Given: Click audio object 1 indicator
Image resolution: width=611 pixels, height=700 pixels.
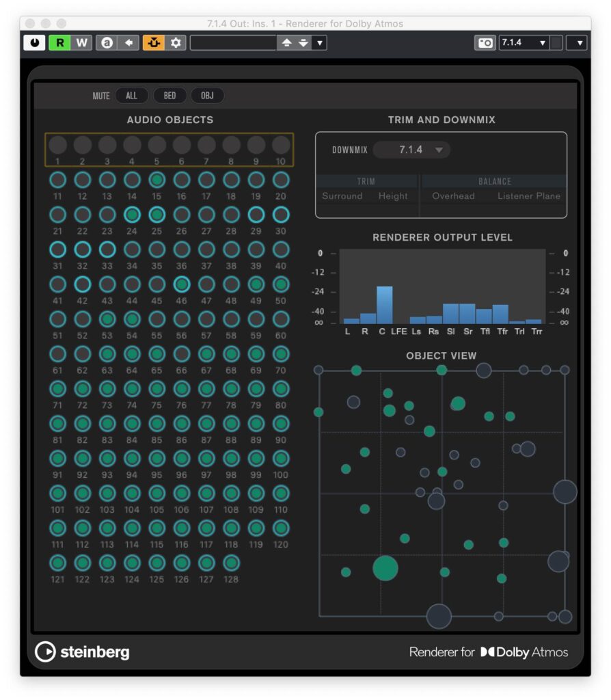Looking at the screenshot, I should pos(57,145).
